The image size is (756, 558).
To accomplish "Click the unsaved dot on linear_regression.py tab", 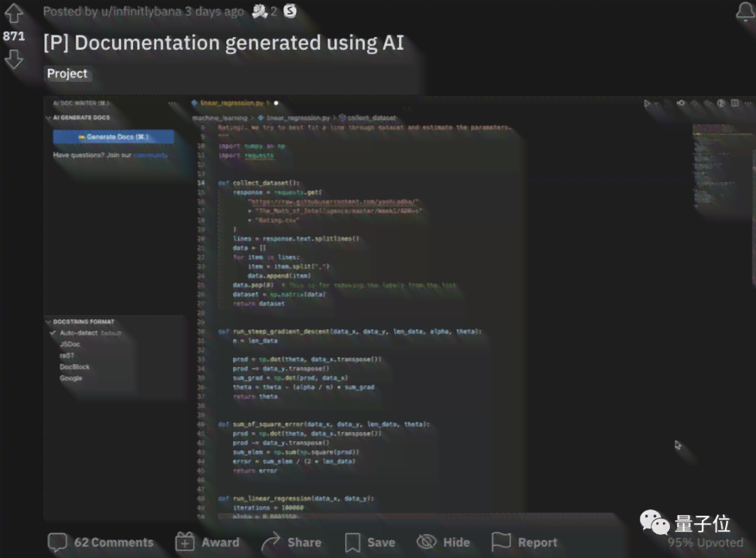I will click(276, 103).
